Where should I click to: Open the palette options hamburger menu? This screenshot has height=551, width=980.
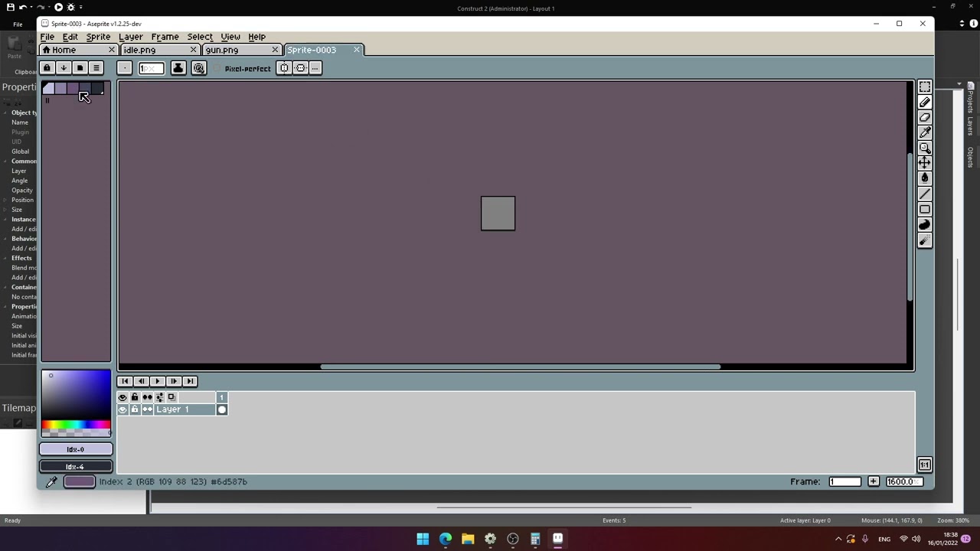(96, 68)
